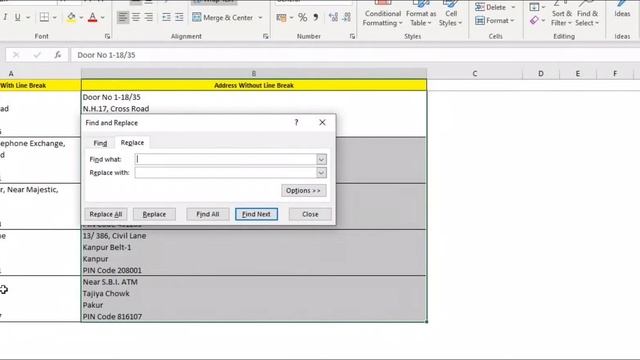
Task: Click Merge & Center button
Action: pos(222,18)
